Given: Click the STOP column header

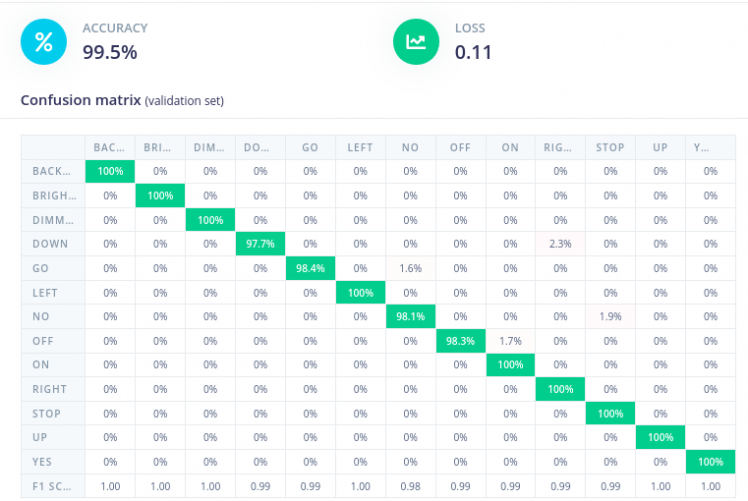Looking at the screenshot, I should click(610, 147).
